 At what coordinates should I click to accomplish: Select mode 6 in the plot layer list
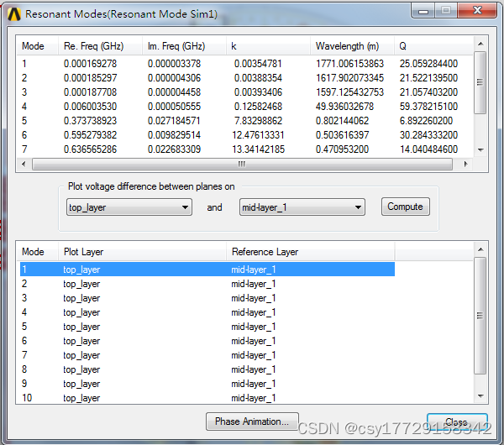click(x=207, y=341)
